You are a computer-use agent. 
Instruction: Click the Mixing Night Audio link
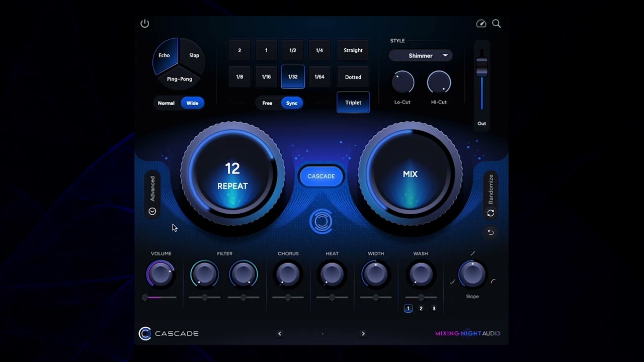pos(468,333)
